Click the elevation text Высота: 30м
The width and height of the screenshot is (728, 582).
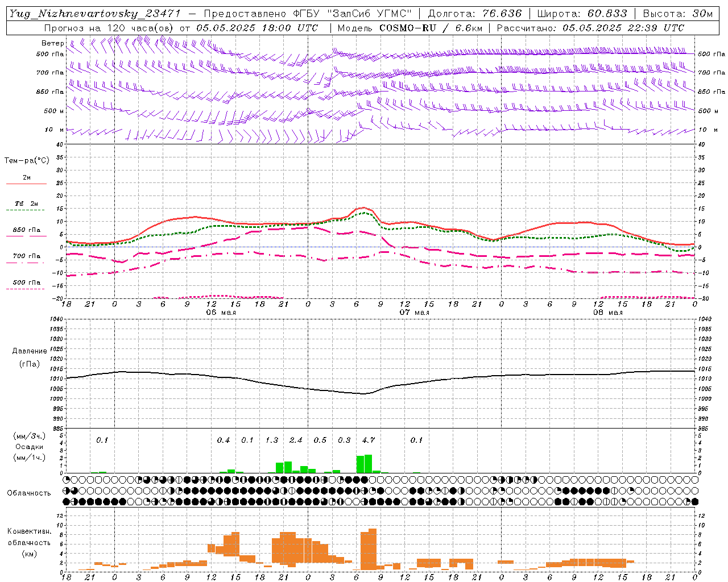pyautogui.click(x=677, y=14)
